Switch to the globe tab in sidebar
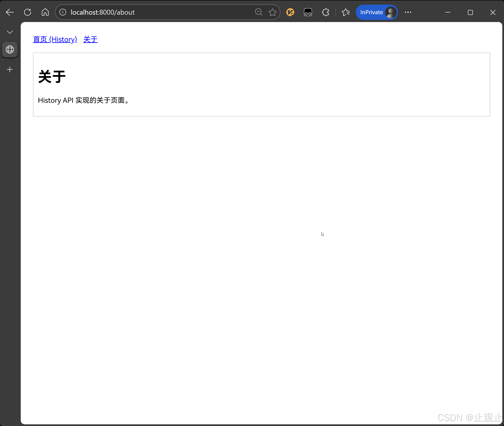Image resolution: width=504 pixels, height=426 pixels. coord(10,50)
